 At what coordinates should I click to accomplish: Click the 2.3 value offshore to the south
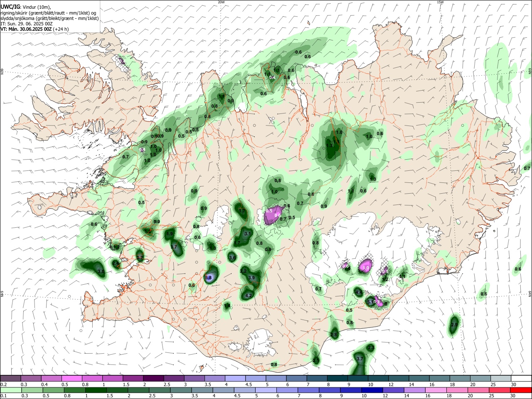point(371,347)
